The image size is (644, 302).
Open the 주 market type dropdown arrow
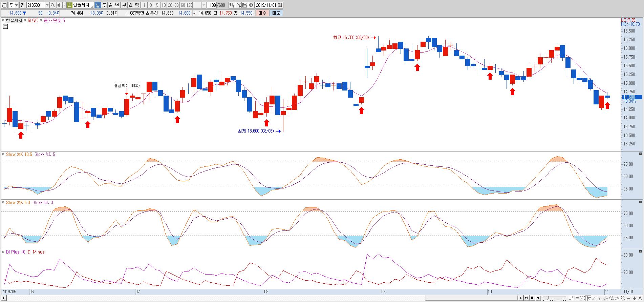click(x=16, y=5)
